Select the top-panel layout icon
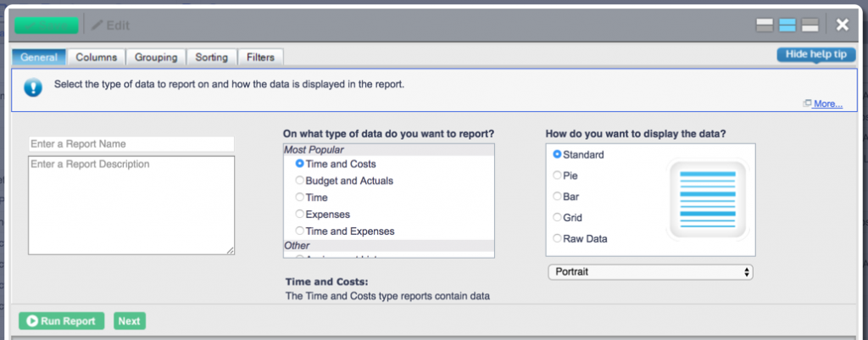The image size is (868, 340). pos(765,25)
